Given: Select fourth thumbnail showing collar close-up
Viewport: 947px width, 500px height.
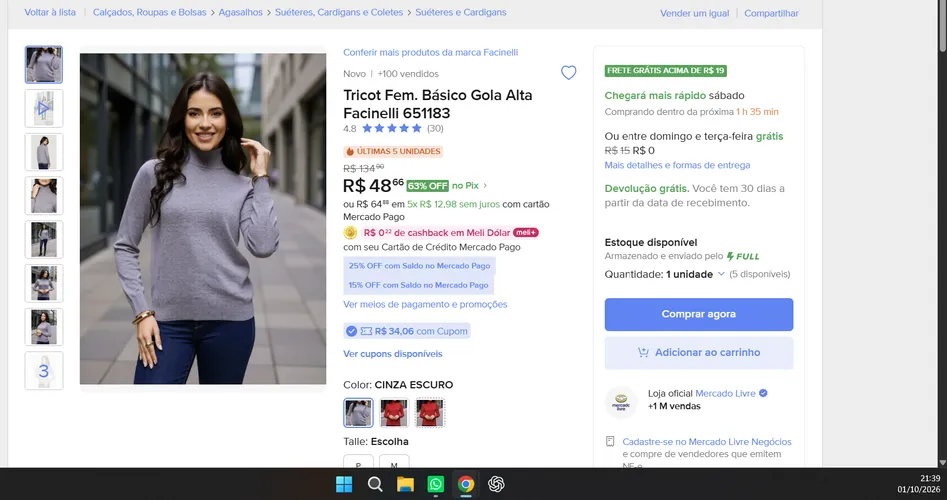Looking at the screenshot, I should click(x=43, y=196).
